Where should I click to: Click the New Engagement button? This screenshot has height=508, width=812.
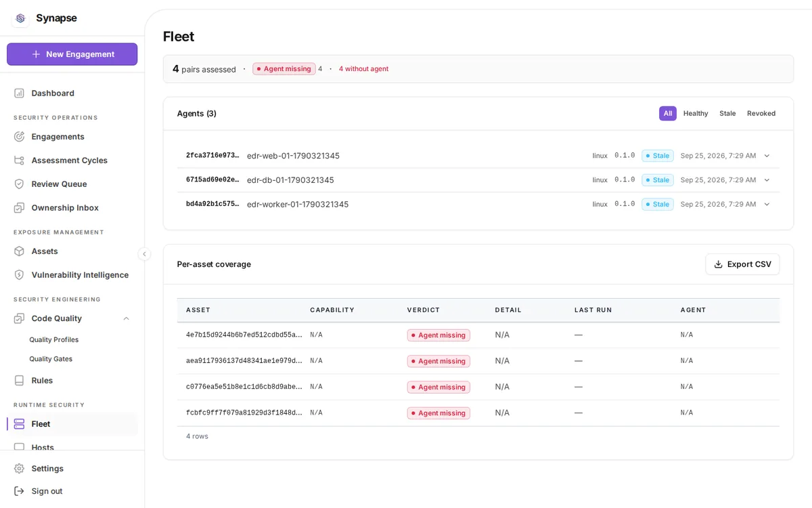[72, 54]
